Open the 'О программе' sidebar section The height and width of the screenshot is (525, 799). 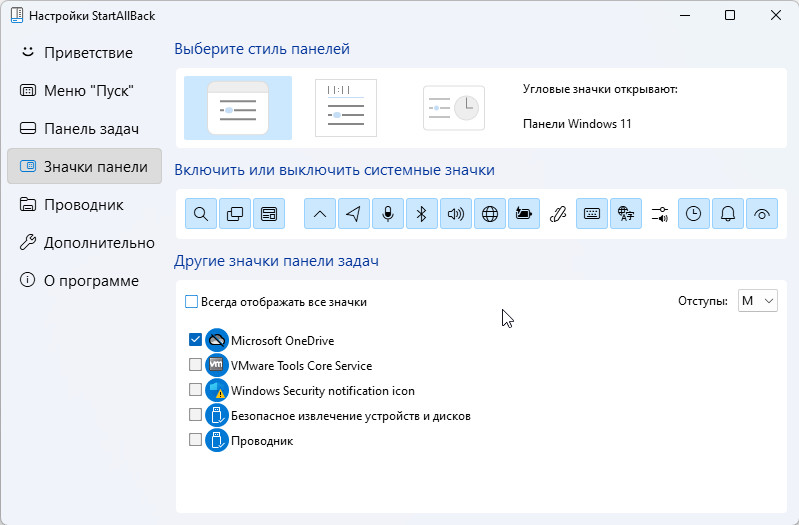90,280
